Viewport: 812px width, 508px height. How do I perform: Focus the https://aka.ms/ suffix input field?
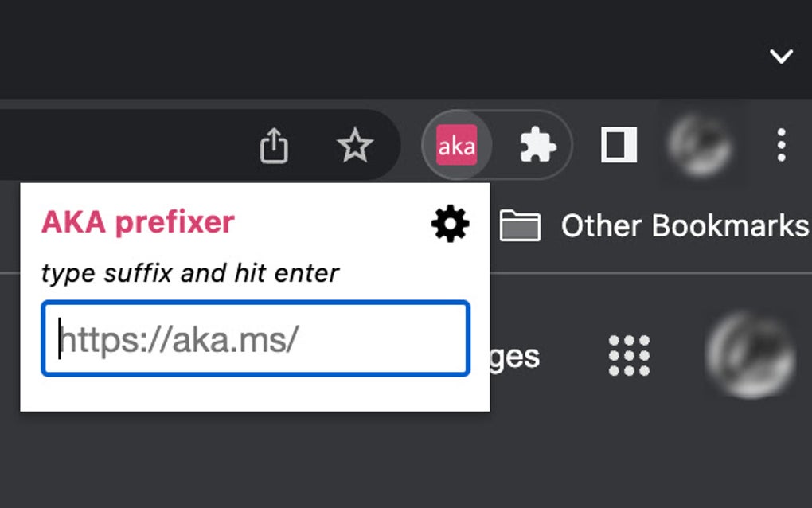point(253,339)
